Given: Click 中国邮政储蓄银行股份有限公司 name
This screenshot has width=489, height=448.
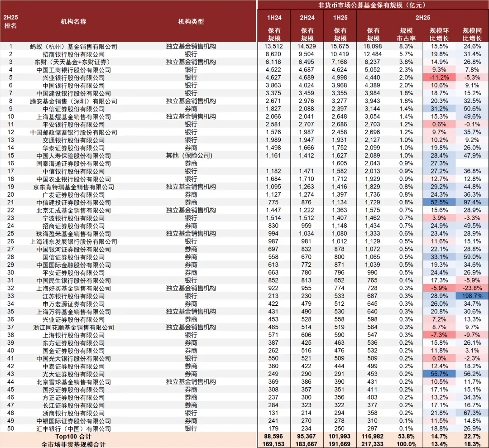Looking at the screenshot, I should pyautogui.click(x=74, y=132).
